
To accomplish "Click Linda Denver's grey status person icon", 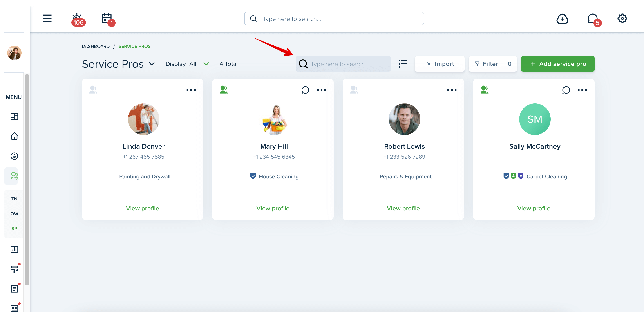I will (93, 90).
